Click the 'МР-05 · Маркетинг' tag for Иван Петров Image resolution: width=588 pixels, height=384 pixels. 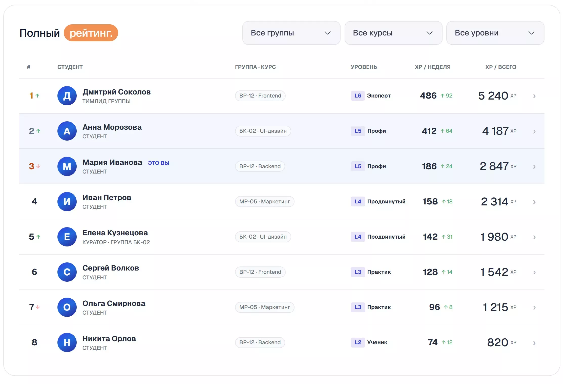pos(265,202)
